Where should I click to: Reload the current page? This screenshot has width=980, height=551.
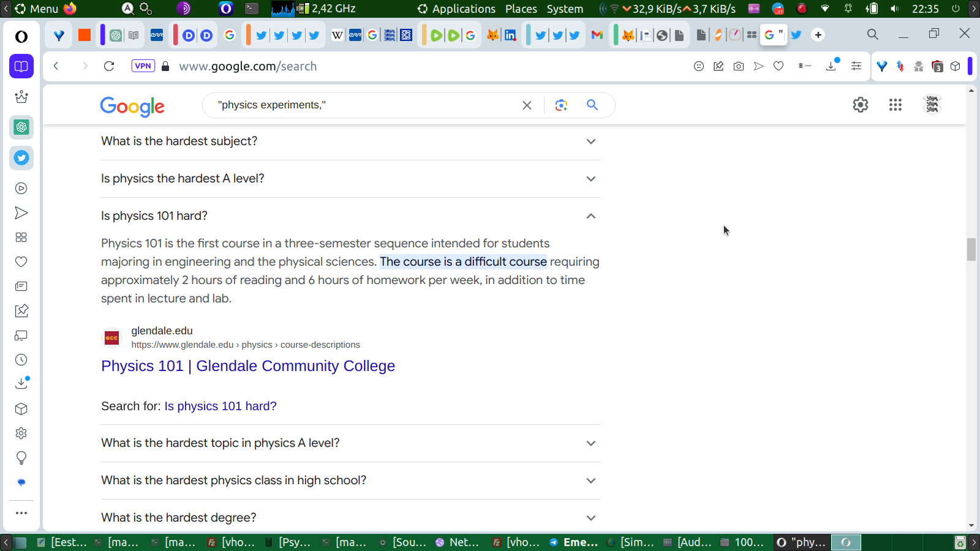[109, 66]
